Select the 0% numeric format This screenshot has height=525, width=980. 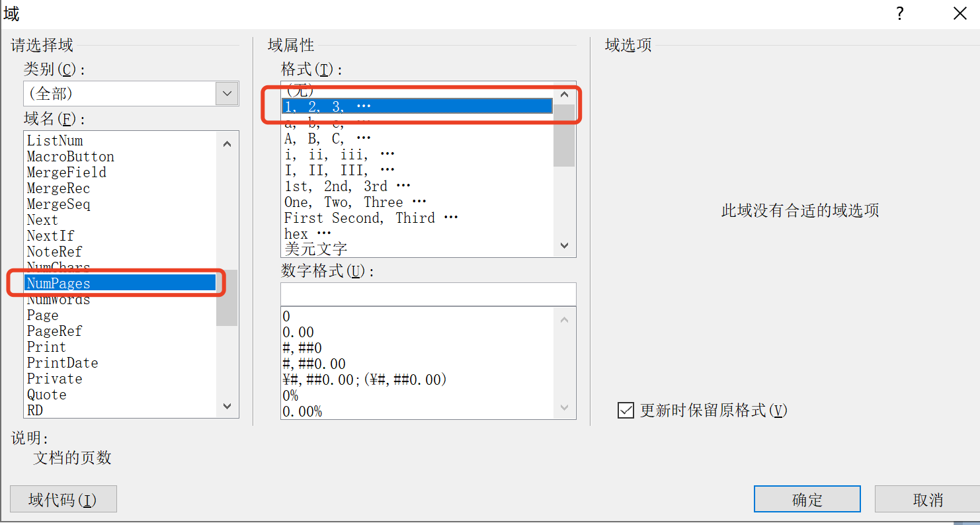pos(290,396)
